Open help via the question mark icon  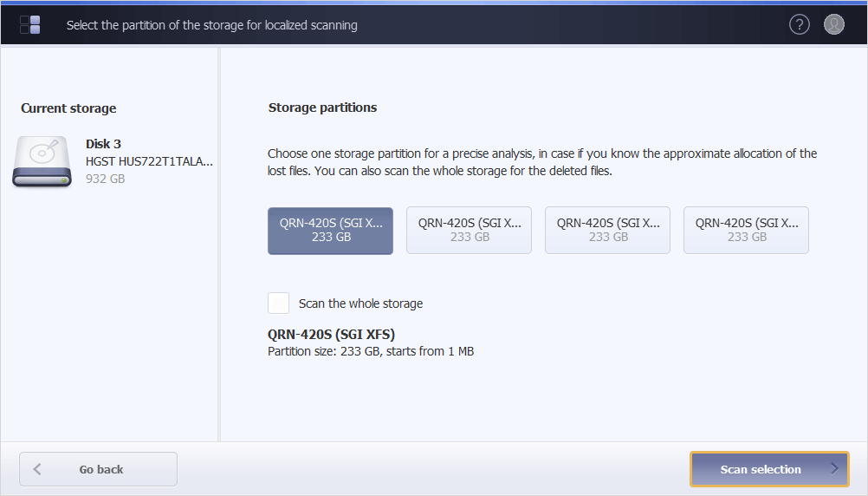pos(799,25)
